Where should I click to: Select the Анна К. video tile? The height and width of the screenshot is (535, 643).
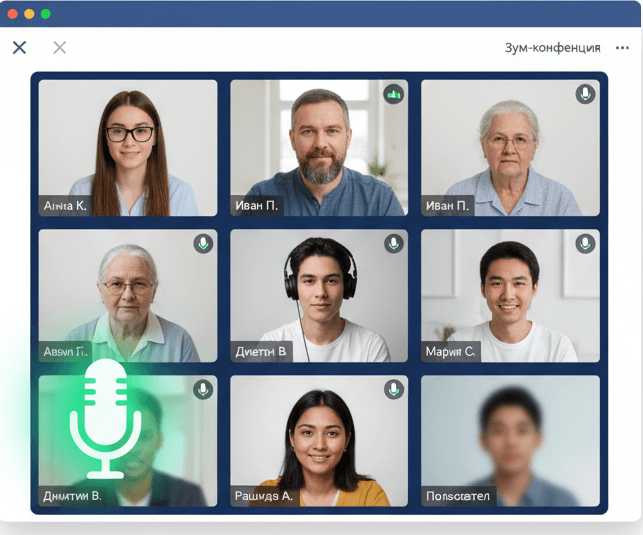click(128, 147)
